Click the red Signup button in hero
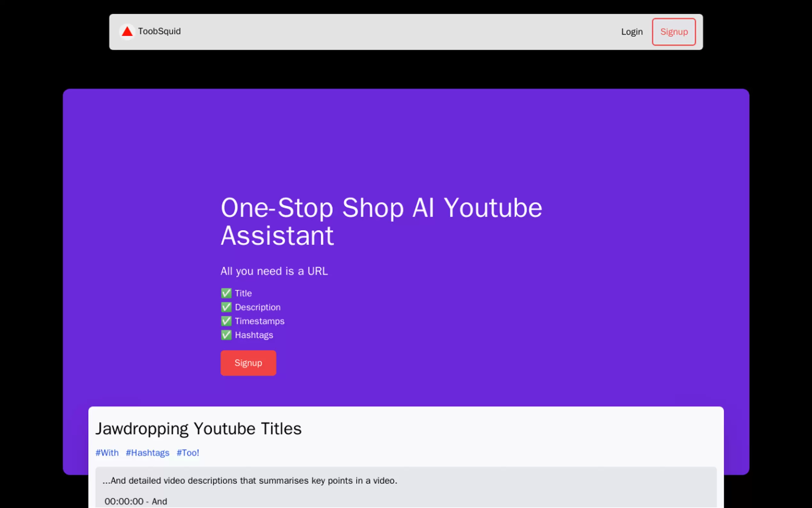812x508 pixels. tap(248, 363)
